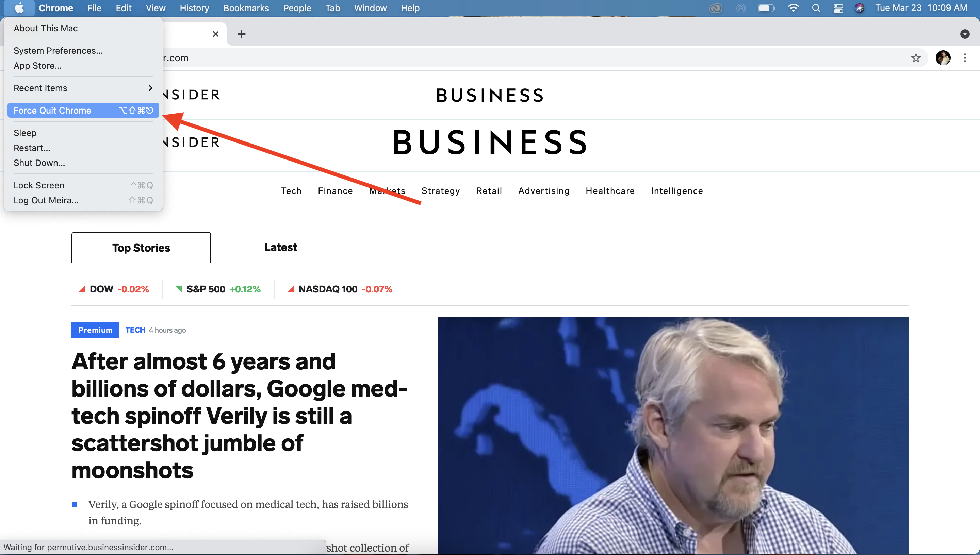Go to the Healthcare section
This screenshot has width=980, height=555.
click(x=610, y=191)
